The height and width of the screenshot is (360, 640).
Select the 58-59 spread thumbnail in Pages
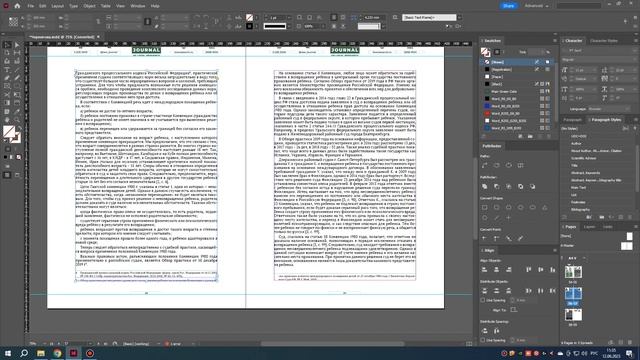coord(573,315)
